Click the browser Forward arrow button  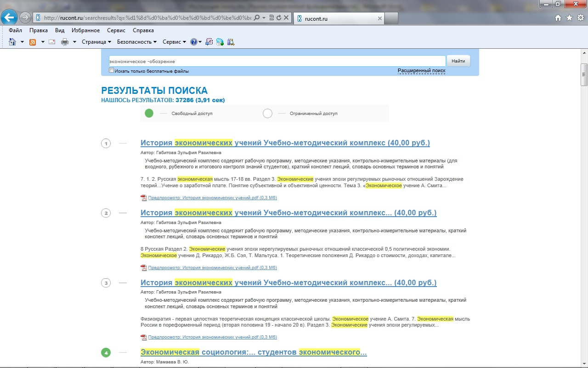click(x=25, y=17)
